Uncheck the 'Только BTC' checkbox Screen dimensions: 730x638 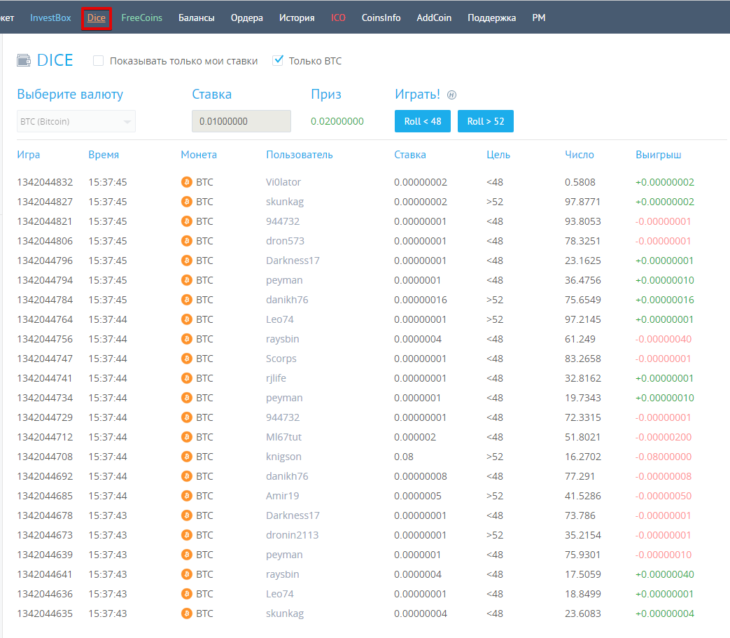pos(278,61)
